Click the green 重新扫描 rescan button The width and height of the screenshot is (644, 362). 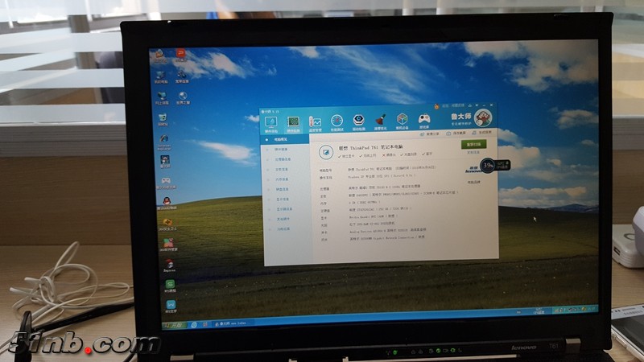click(x=475, y=145)
